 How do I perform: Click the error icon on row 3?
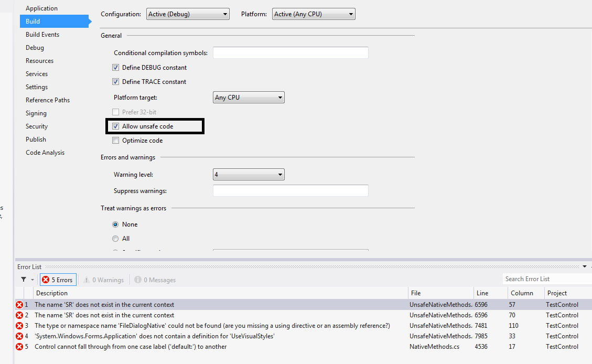tap(19, 326)
